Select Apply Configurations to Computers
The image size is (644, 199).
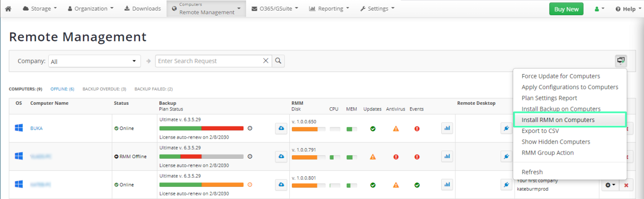[570, 87]
